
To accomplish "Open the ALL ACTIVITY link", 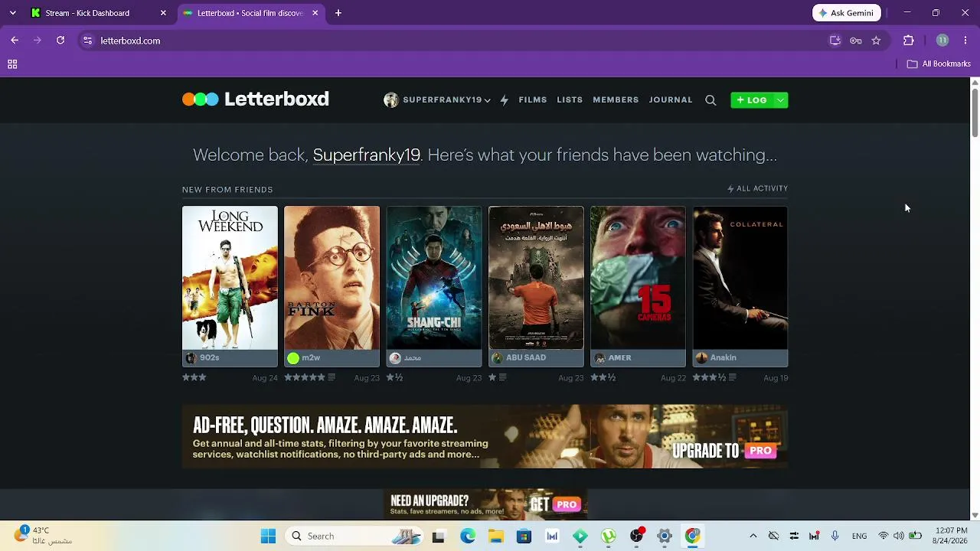I will (757, 188).
